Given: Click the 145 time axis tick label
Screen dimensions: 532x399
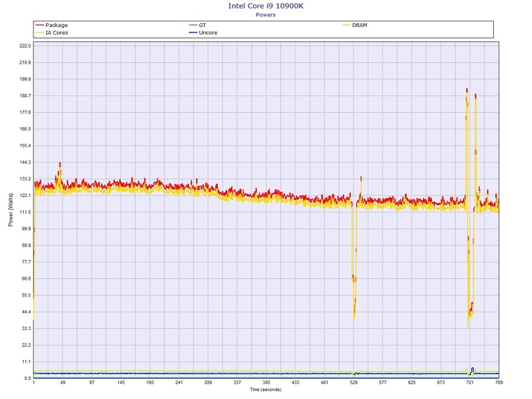Looking at the screenshot, I should tap(121, 382).
